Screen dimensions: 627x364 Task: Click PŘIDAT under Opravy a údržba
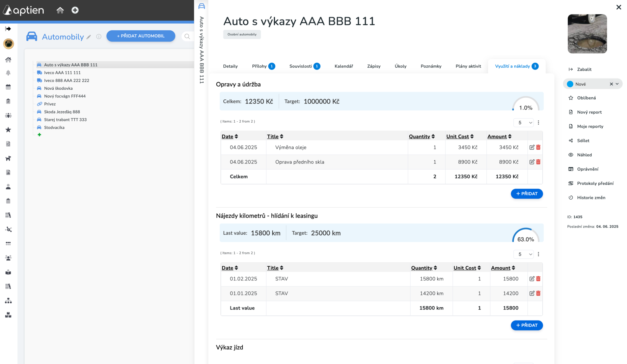[526, 194]
